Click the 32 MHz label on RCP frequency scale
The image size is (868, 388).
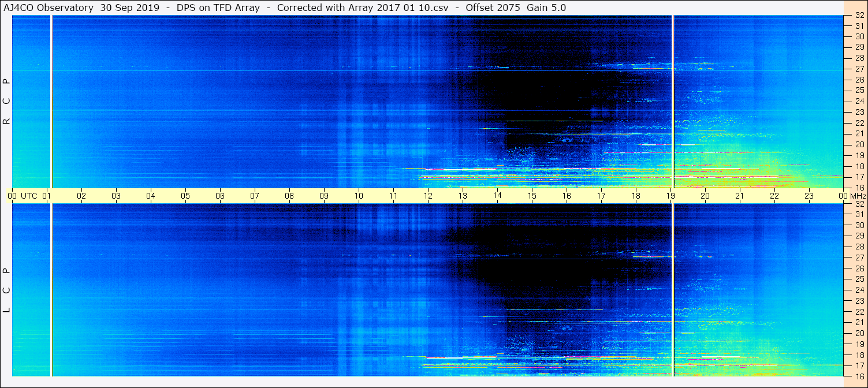[859, 16]
